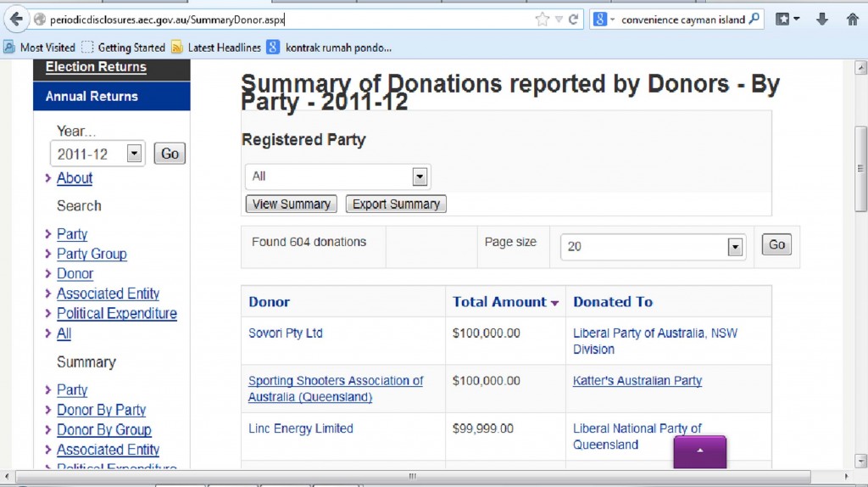Open the downloads arrow icon
Screen dimensions: 868x487
coord(822,20)
